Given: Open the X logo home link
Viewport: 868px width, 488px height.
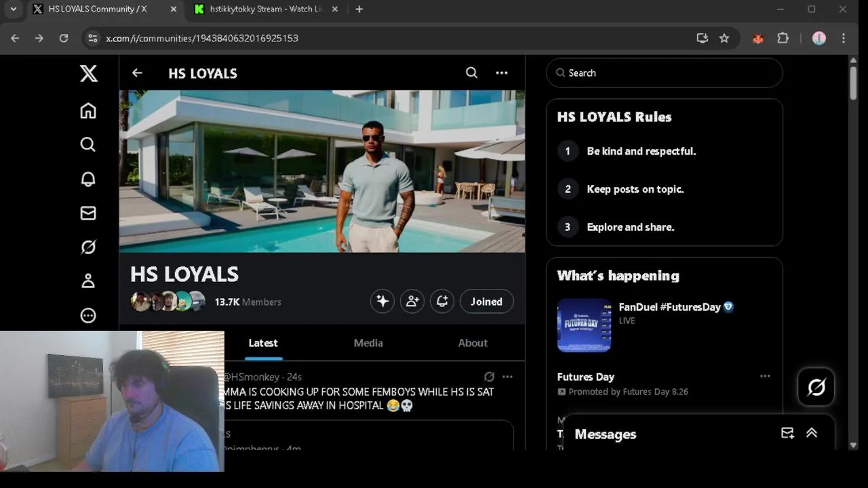Looking at the screenshot, I should coord(89,73).
